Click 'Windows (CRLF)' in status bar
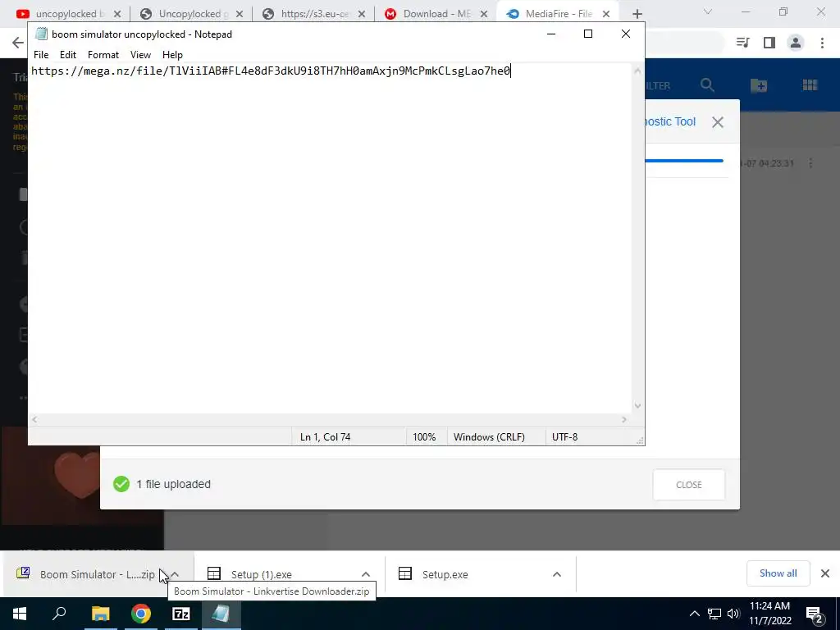This screenshot has height=630, width=840. pos(489,437)
